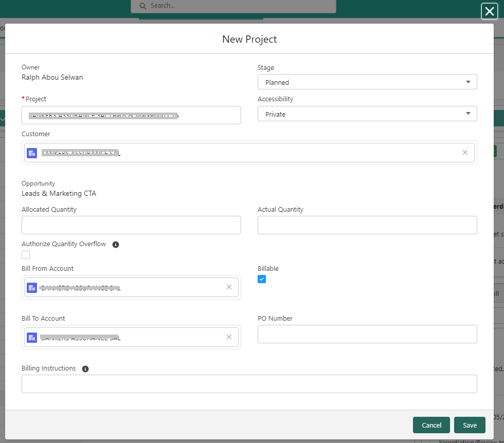Clear the Bill From Account selection
Screen dimensions: 504x443
tap(229, 287)
